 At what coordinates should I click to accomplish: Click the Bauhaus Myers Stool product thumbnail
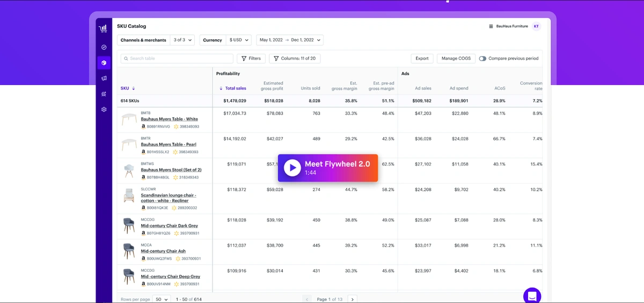pos(129,171)
